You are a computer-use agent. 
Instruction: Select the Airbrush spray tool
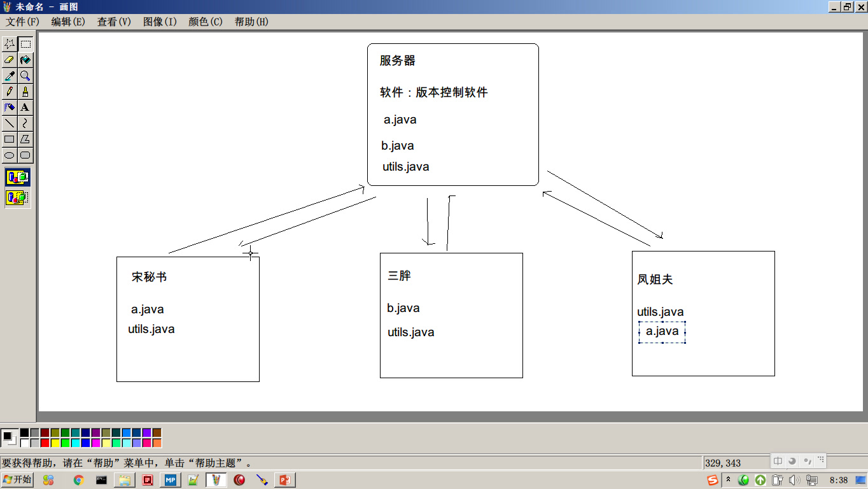click(x=8, y=107)
